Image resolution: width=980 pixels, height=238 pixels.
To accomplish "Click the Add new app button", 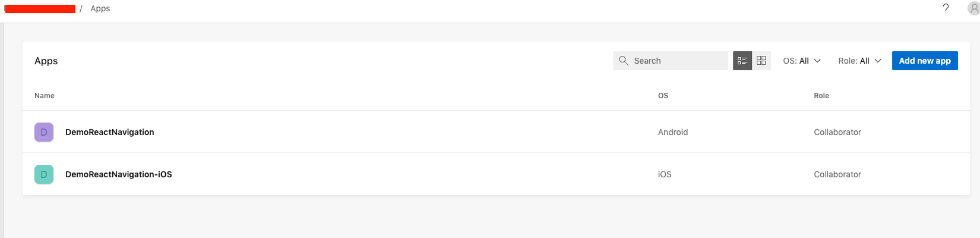I will [924, 61].
